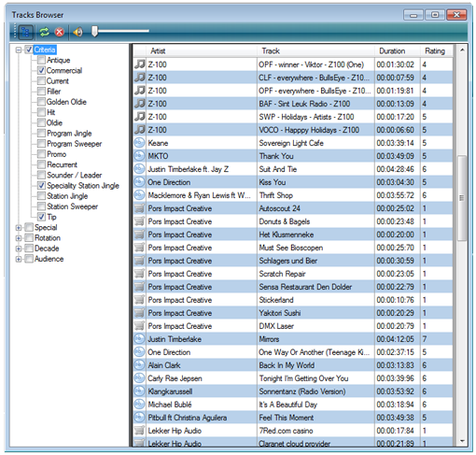Expand the Special tree node
Viewport: 476px width, 455px height.
click(x=19, y=228)
